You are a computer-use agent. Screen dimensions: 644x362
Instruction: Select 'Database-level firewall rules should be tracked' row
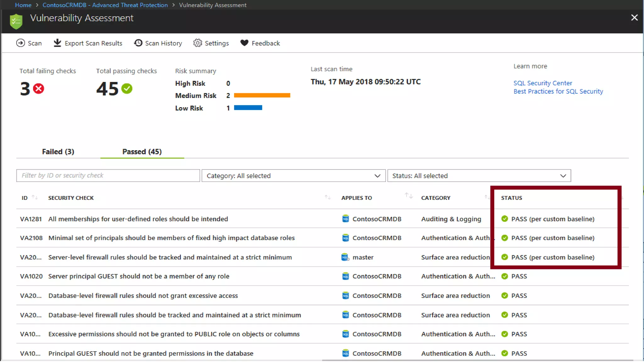(175, 315)
